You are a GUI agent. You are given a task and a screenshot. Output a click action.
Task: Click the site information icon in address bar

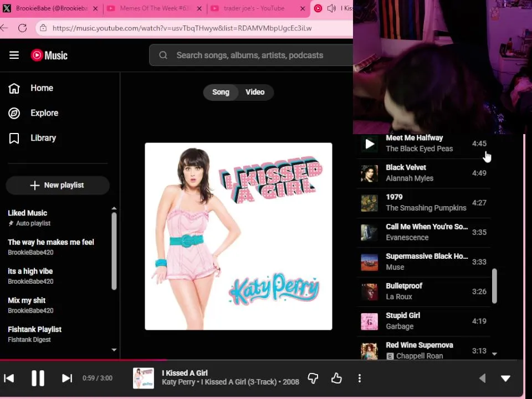43,28
